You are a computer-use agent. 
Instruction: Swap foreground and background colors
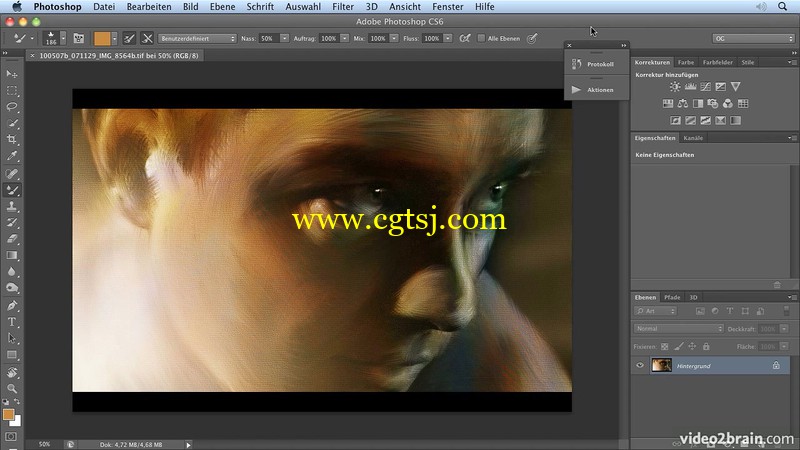(x=17, y=402)
